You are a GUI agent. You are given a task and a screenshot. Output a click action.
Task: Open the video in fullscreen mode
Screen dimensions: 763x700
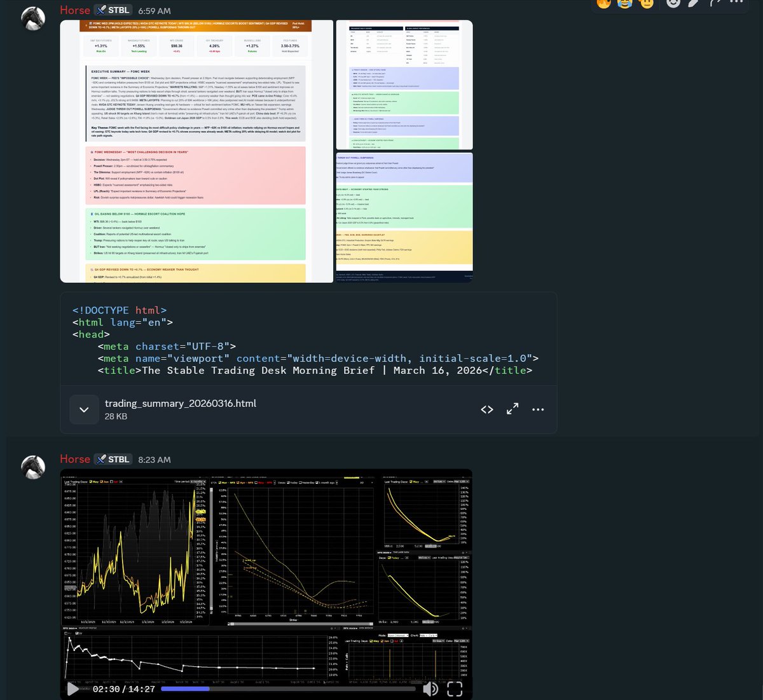pyautogui.click(x=455, y=689)
